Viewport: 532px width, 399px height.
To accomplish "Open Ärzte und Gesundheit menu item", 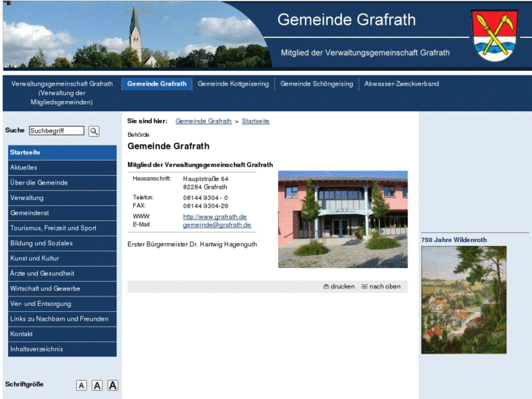I will tap(62, 273).
